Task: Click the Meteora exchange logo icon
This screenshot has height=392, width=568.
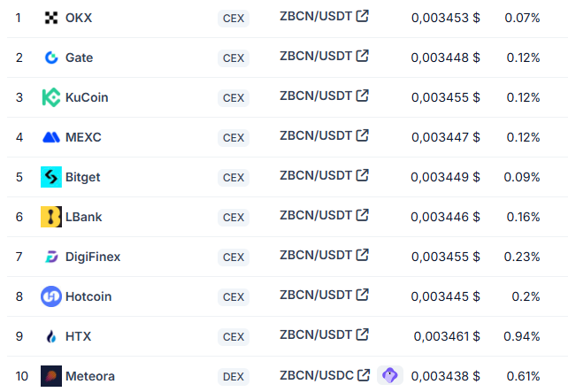Action: tap(51, 376)
